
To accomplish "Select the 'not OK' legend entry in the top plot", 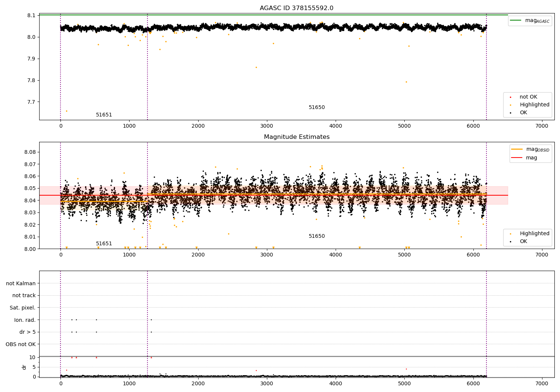I will [528, 97].
